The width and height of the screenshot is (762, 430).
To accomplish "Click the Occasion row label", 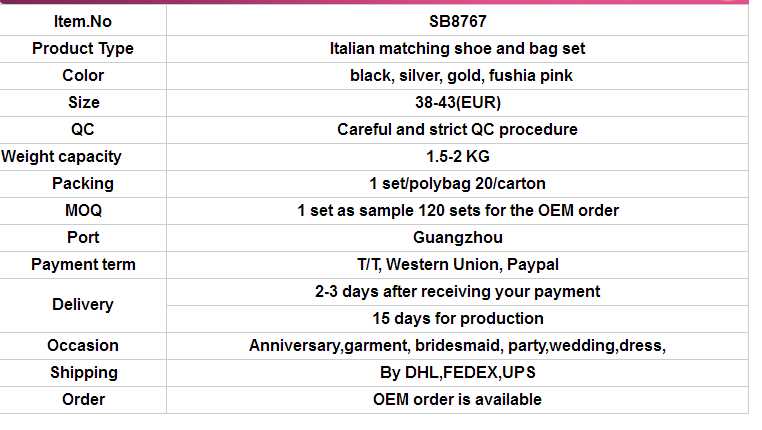I will tap(82, 345).
